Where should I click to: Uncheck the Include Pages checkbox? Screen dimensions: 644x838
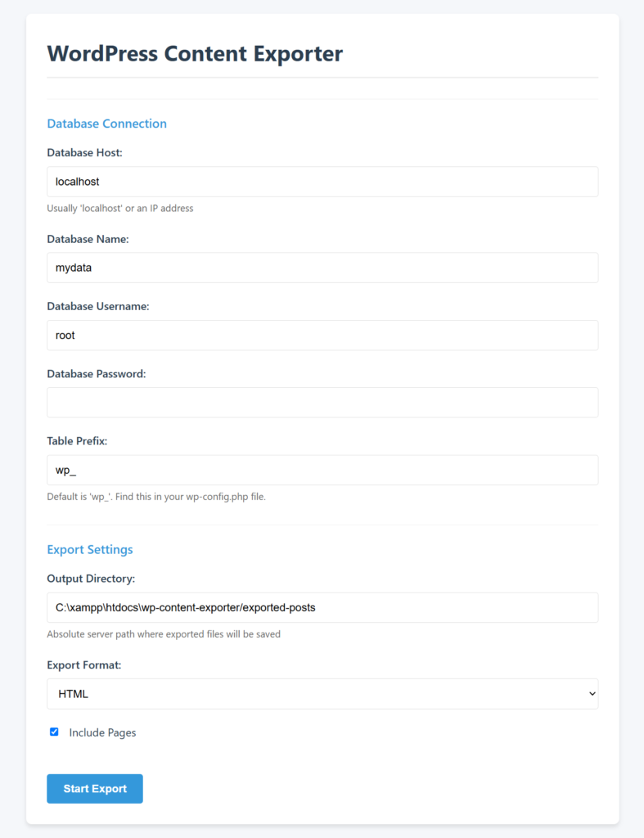click(54, 732)
